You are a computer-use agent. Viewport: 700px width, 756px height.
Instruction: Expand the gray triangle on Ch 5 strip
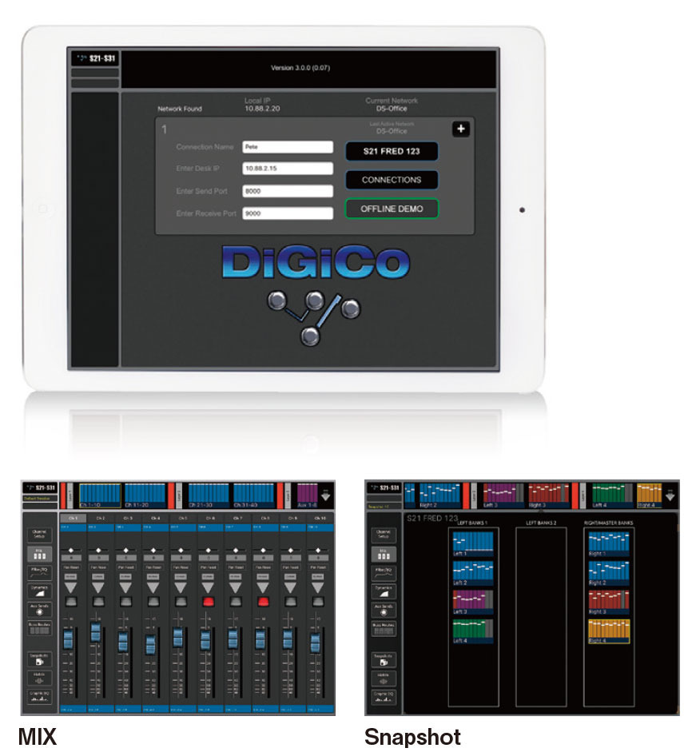[x=181, y=587]
